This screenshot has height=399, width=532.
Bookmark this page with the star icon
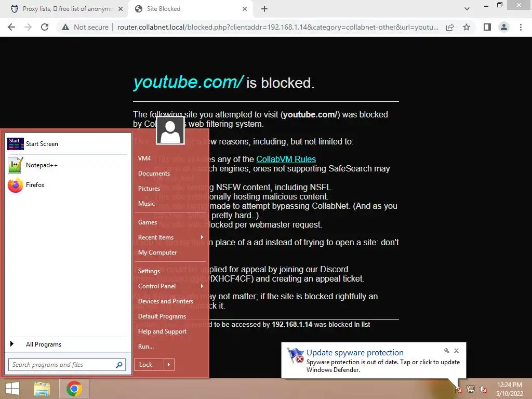pyautogui.click(x=467, y=27)
